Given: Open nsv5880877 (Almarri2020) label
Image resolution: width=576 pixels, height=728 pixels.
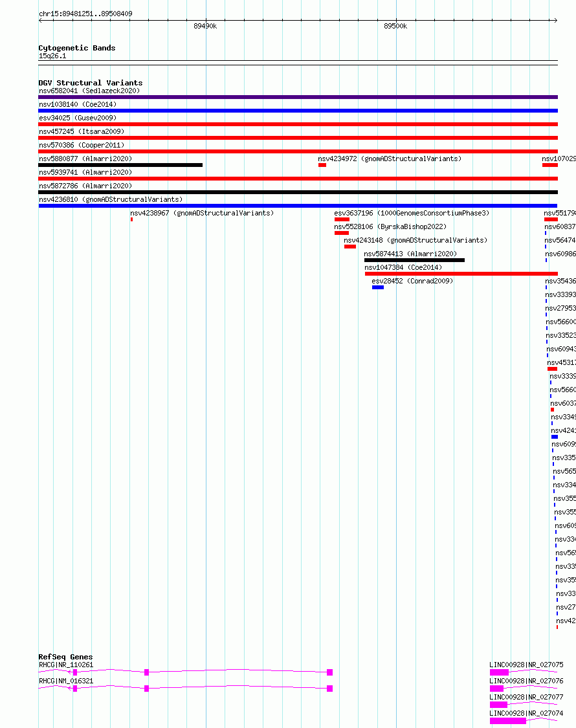Looking at the screenshot, I should pos(85,159).
